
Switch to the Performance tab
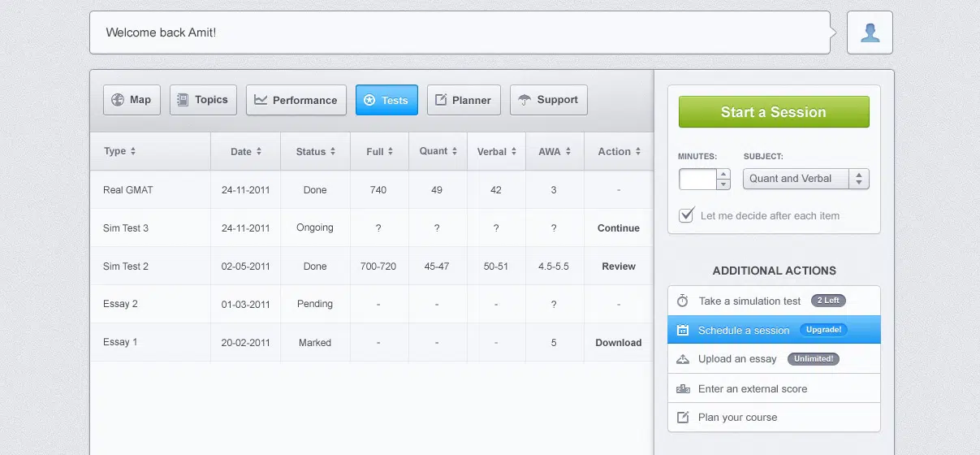pos(296,100)
